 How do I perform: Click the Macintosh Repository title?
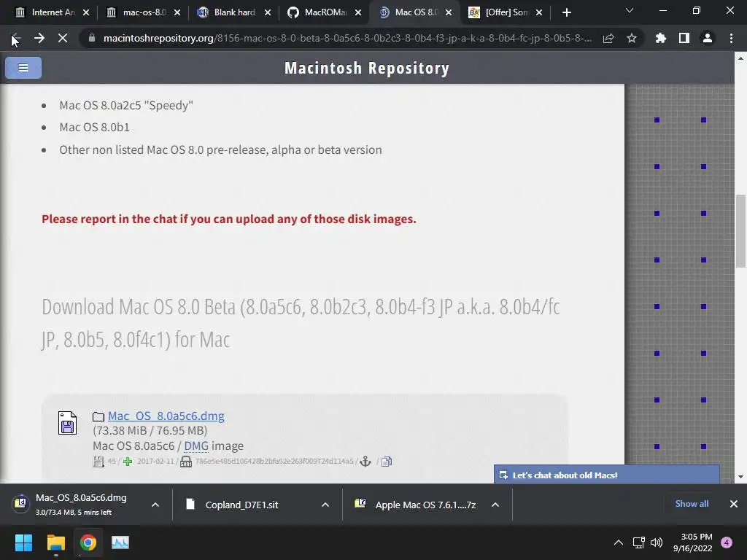click(367, 68)
